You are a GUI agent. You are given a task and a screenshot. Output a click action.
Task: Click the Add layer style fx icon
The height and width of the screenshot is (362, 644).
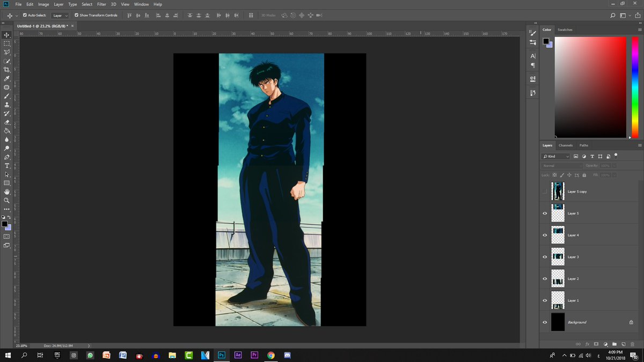587,344
